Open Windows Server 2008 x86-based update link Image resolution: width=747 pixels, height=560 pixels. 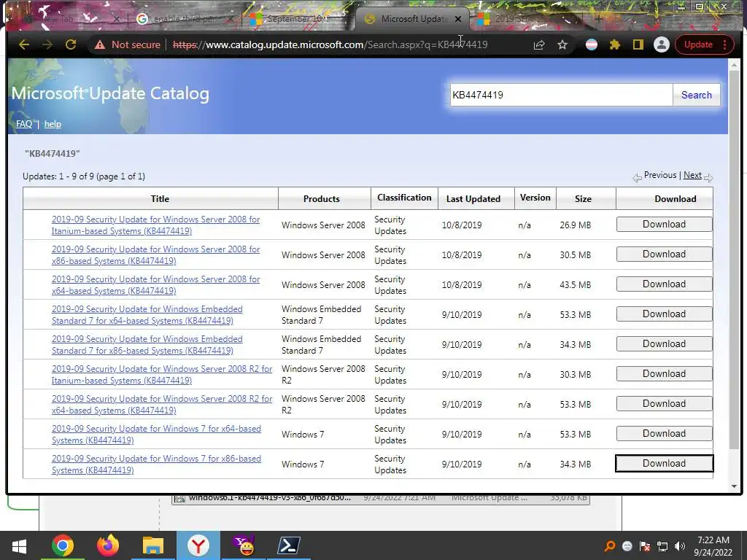coord(156,254)
